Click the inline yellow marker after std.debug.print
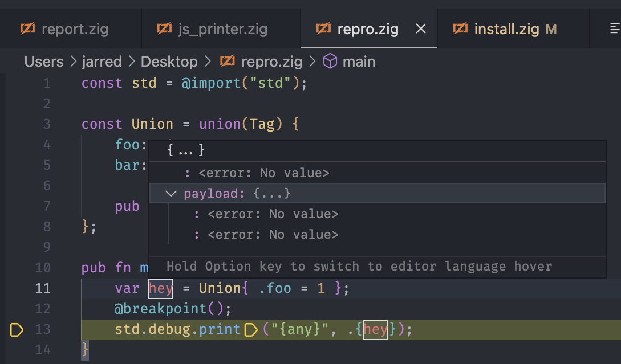This screenshot has height=364, width=621. (251, 330)
